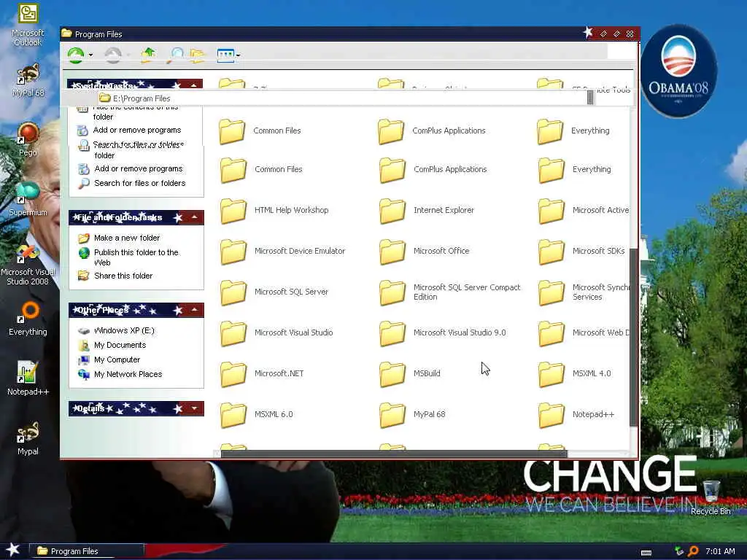
Task: Select the Microsoft Visual Studio 9.0 folder
Action: click(443, 332)
